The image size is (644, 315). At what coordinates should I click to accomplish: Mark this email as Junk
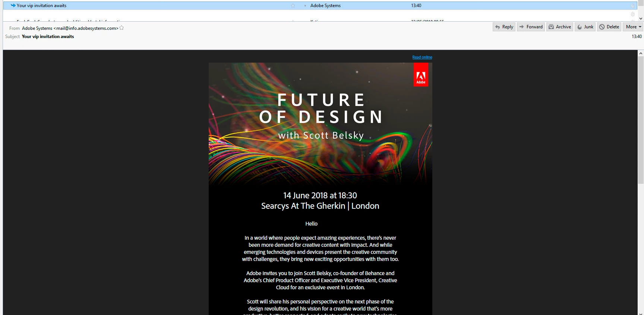[x=585, y=27]
